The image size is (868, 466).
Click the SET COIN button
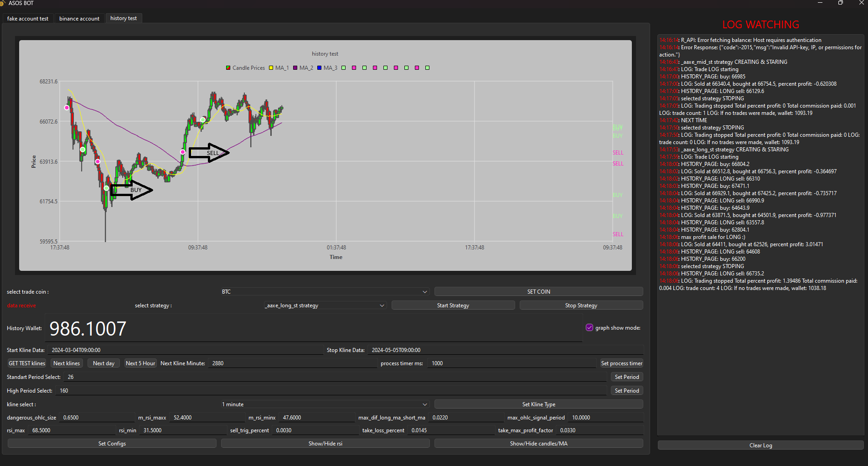(538, 292)
